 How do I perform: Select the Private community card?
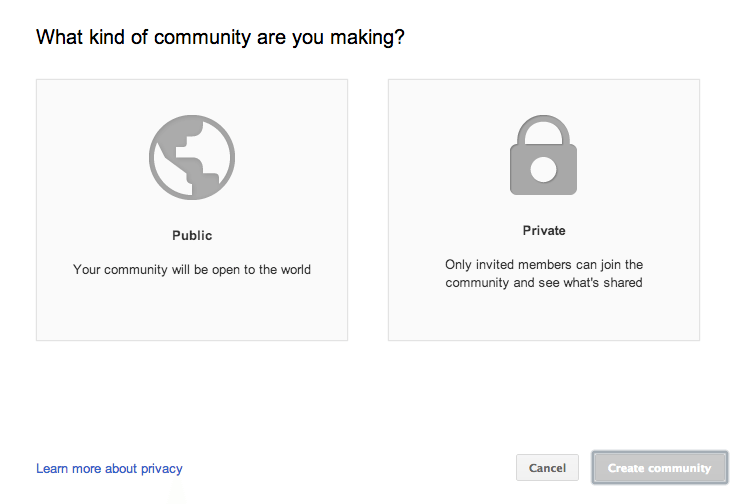(x=544, y=210)
